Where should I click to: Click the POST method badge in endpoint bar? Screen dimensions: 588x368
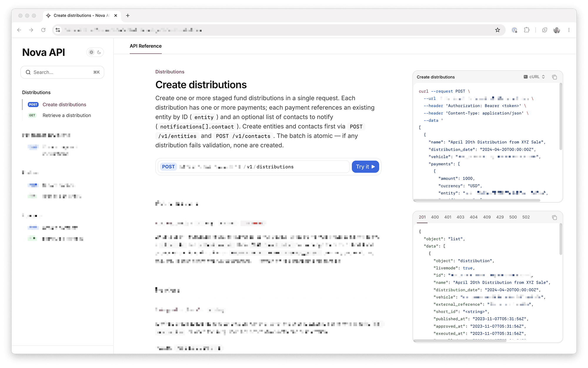(168, 167)
